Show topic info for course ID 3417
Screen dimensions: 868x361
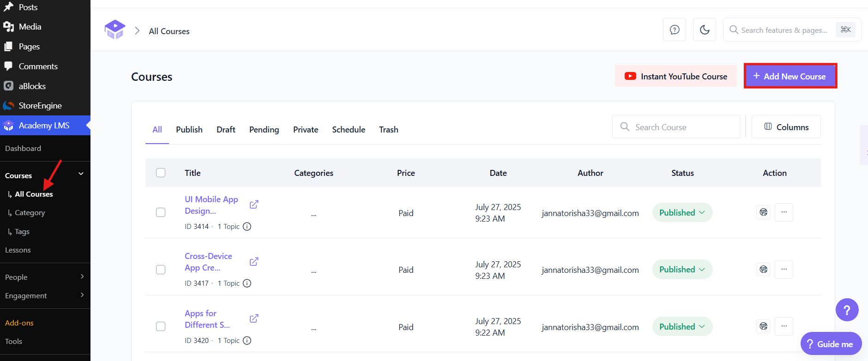(247, 283)
